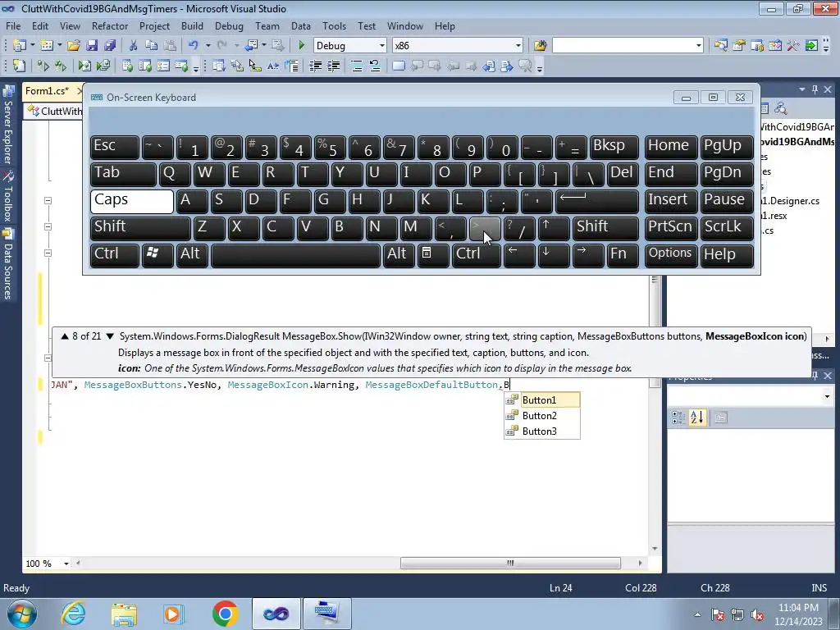Screen dimensions: 840x630
Task: Toggle bookmark on current line icon
Action: pyautogui.click(x=398, y=66)
